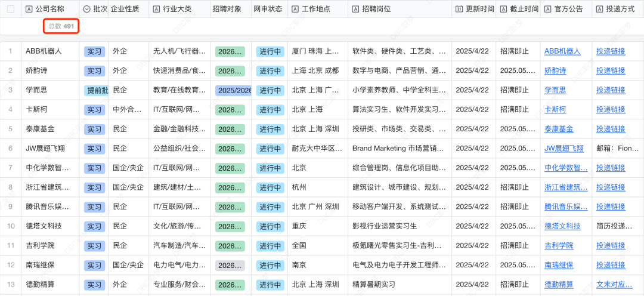
Task: Click the text-type icon beside 公司名称 header
Action: 29,9
